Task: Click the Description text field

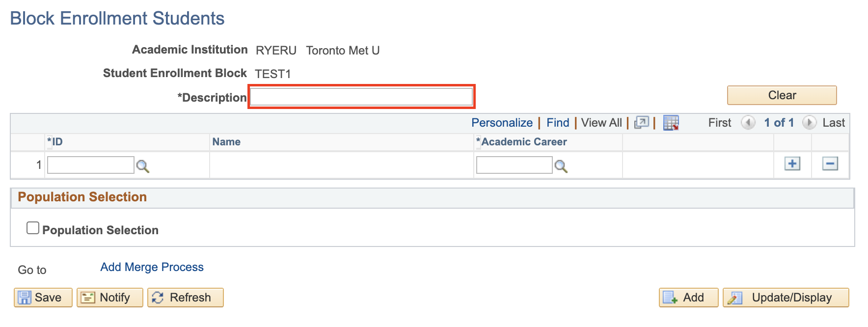Action: (361, 97)
